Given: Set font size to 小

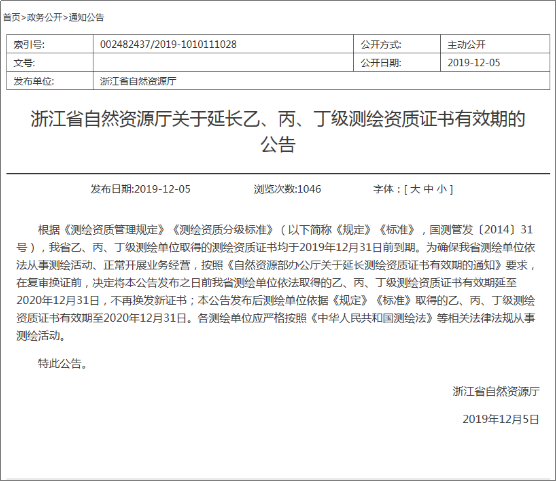Looking at the screenshot, I should pyautogui.click(x=442, y=189).
